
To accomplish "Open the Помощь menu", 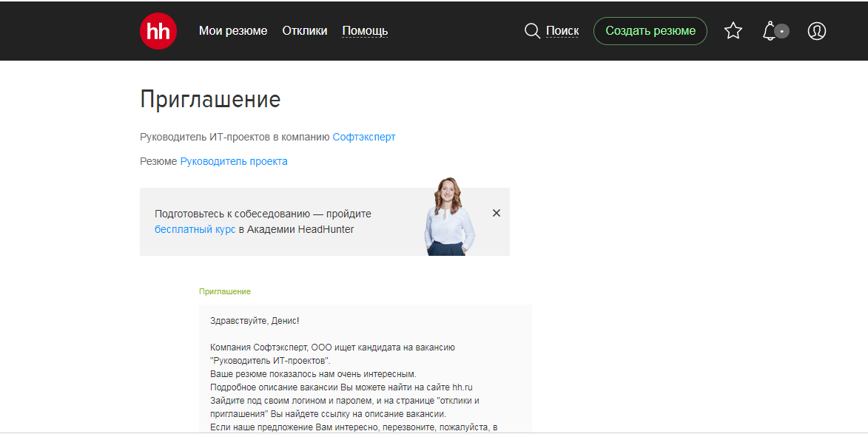I will tap(365, 31).
